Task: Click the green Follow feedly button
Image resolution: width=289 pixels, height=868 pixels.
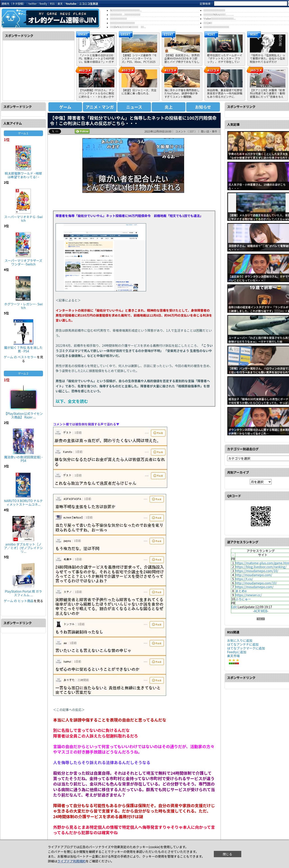Action: click(x=82, y=131)
